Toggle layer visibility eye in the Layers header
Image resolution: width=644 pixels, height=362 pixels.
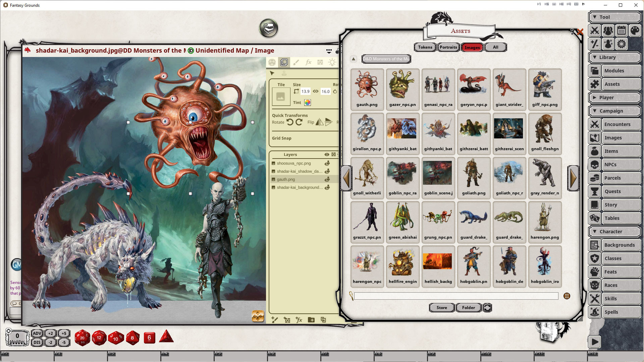click(327, 155)
